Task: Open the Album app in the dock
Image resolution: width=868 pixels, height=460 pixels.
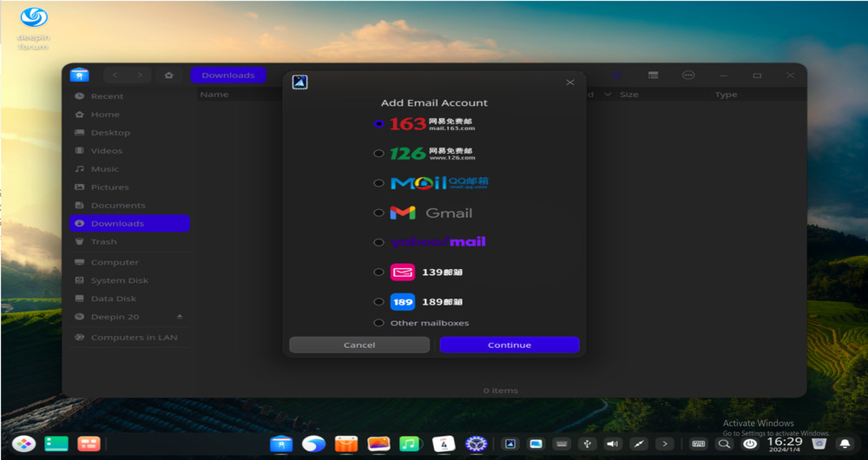Action: (x=378, y=444)
